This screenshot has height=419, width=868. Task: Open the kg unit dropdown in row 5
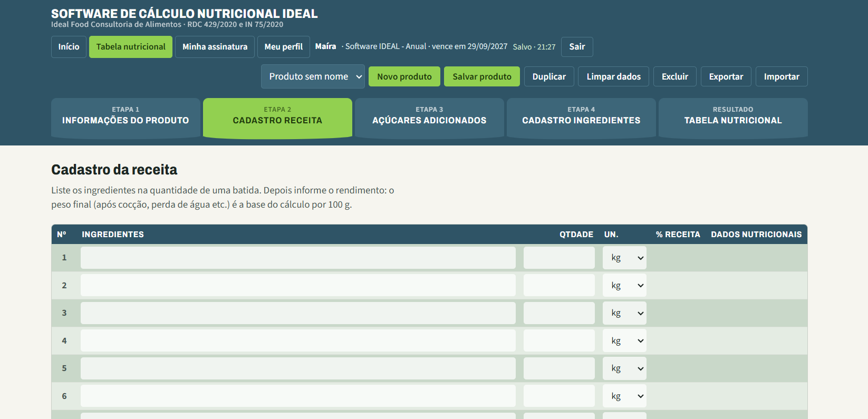(x=624, y=368)
